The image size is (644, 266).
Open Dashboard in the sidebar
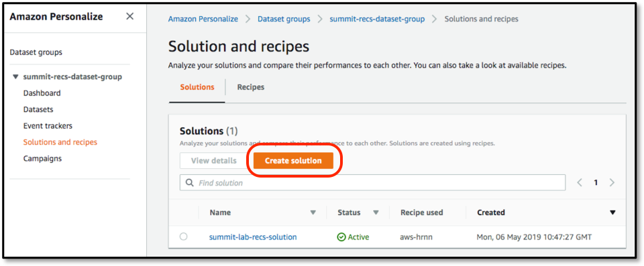click(x=42, y=93)
